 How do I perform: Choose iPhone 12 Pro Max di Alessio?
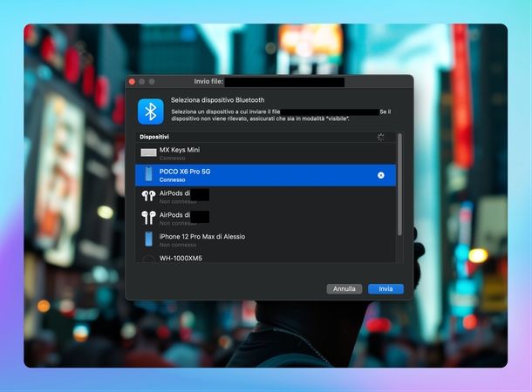point(265,240)
